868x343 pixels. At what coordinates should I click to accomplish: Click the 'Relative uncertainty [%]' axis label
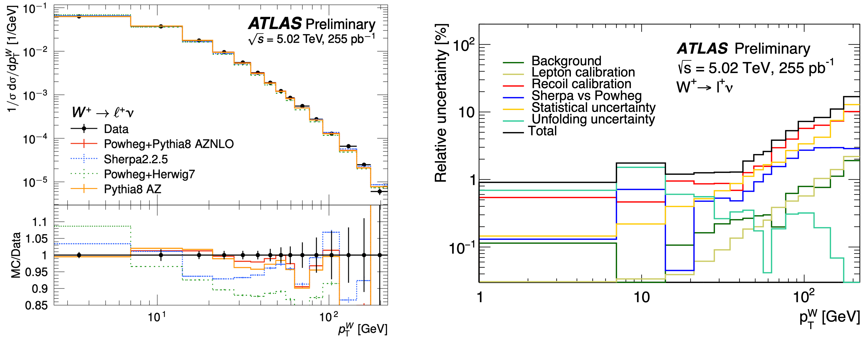[441, 103]
